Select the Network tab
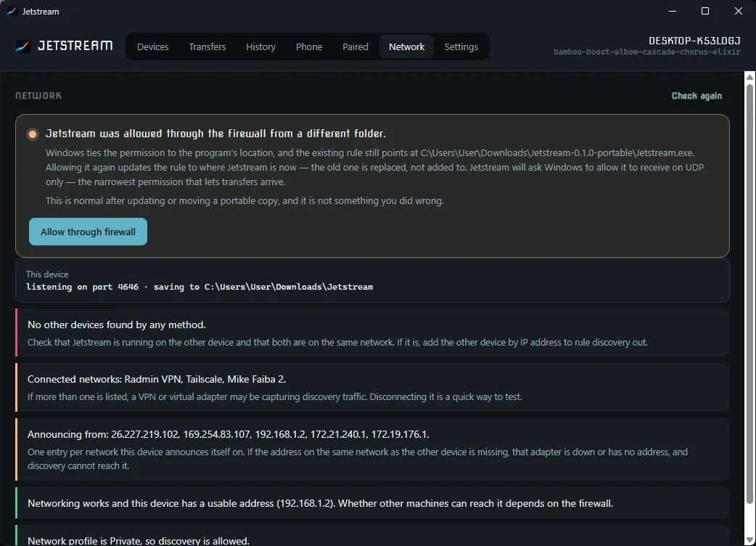The image size is (756, 546). click(406, 46)
